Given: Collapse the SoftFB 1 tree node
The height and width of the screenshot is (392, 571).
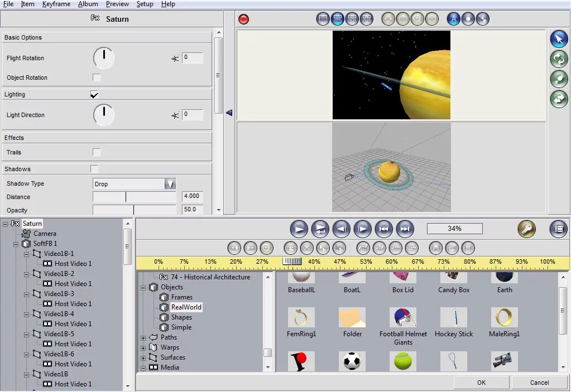Looking at the screenshot, I should tap(16, 244).
